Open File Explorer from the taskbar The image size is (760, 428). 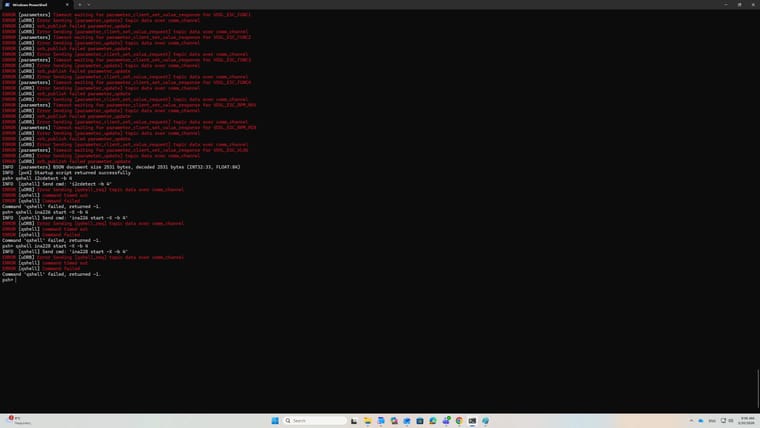point(368,421)
